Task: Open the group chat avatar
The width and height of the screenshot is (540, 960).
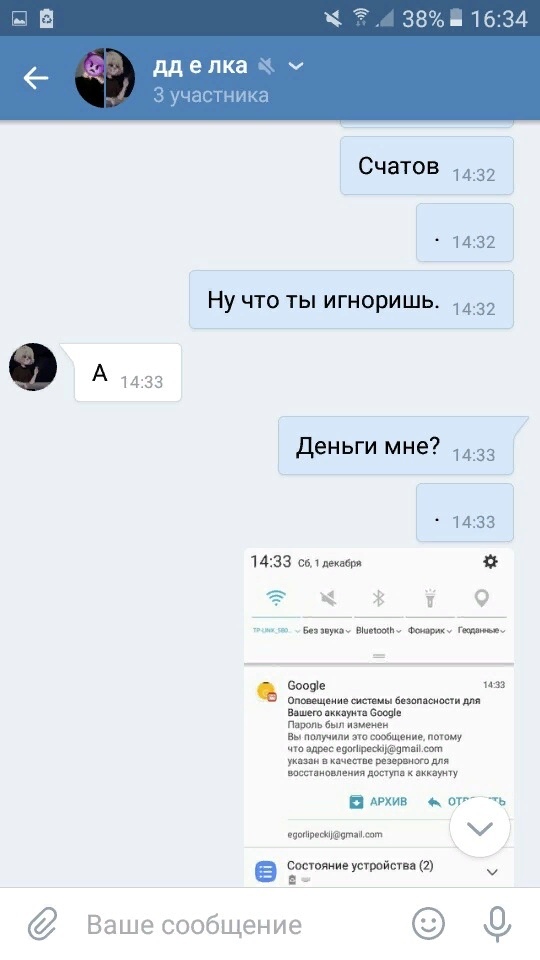Action: coord(105,78)
